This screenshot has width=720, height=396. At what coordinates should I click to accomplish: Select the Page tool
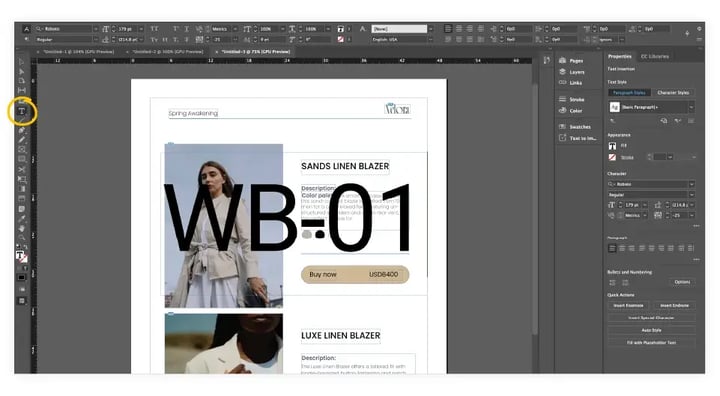coord(22,81)
